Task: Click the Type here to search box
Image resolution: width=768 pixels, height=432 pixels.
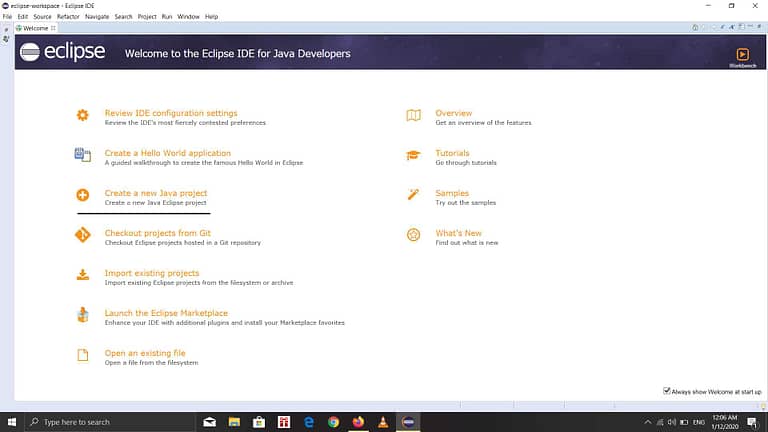Action: pyautogui.click(x=110, y=422)
